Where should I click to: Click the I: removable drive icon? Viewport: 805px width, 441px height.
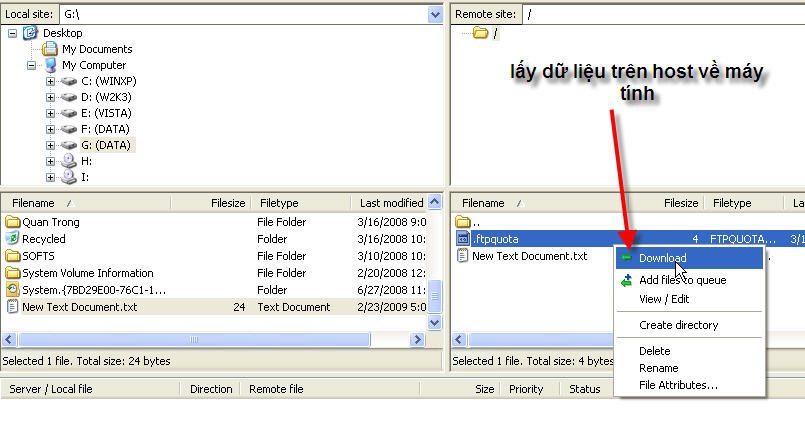point(69,177)
